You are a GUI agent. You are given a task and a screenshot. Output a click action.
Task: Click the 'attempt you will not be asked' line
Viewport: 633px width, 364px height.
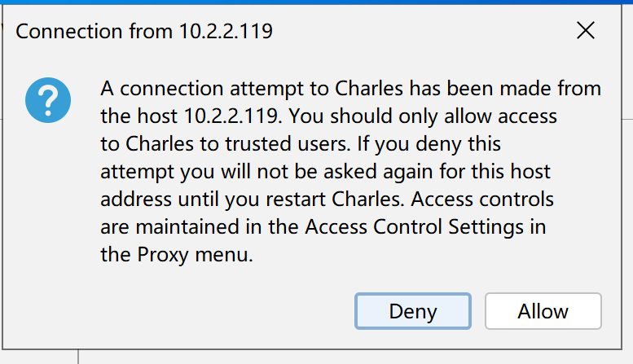point(325,172)
